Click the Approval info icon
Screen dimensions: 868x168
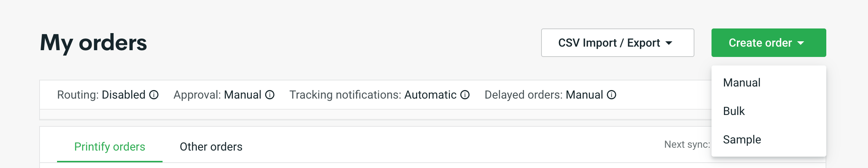click(270, 95)
